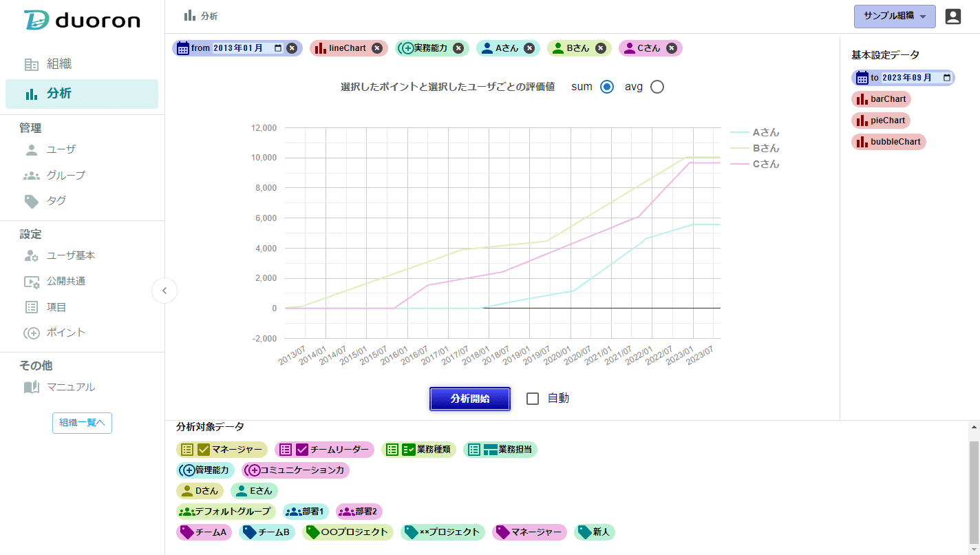Select the avg radio button
The image size is (980, 555).
(657, 87)
